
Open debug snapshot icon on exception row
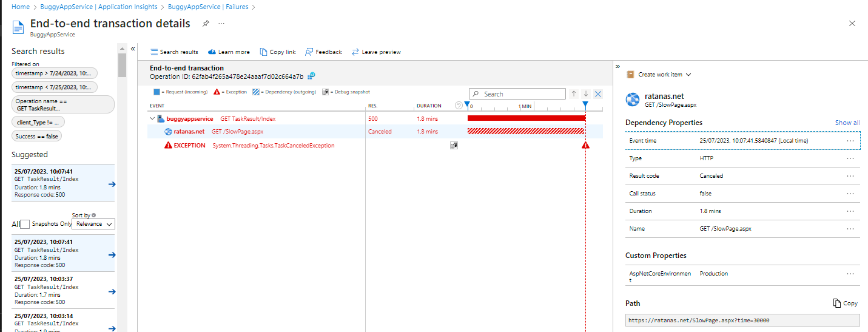coord(454,146)
